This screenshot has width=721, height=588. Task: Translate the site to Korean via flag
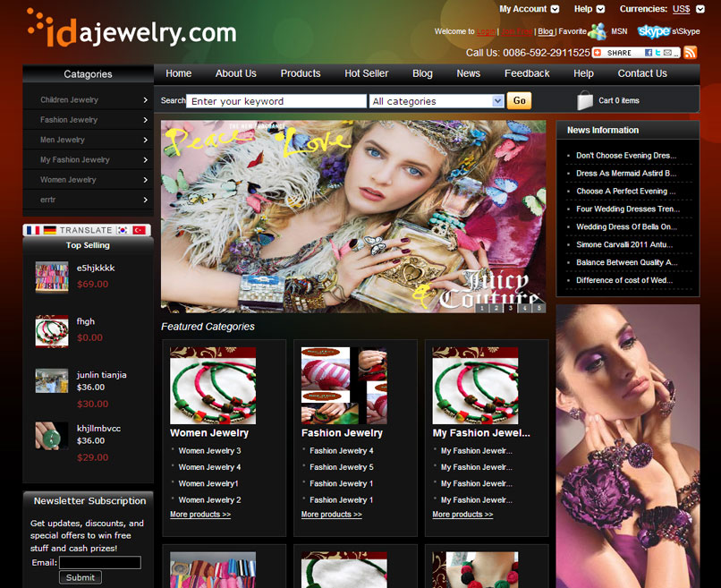click(x=123, y=230)
